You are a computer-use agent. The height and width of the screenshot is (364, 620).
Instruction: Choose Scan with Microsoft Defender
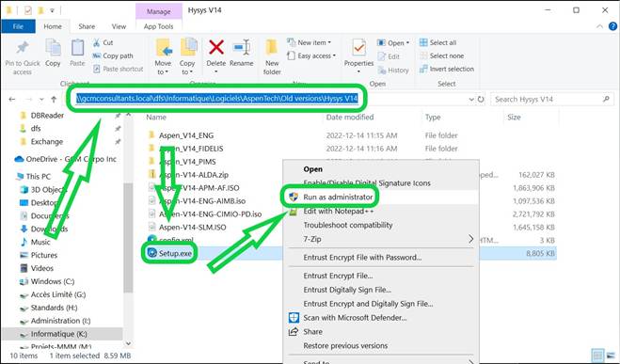[x=355, y=318]
